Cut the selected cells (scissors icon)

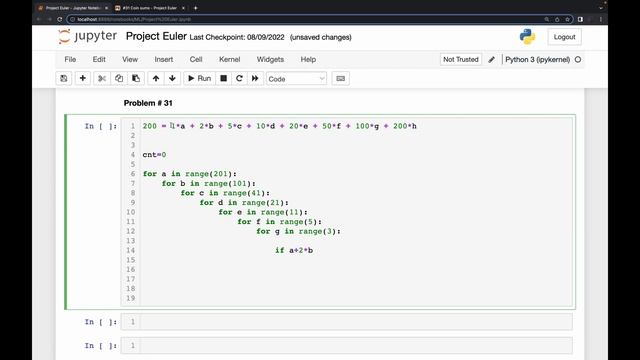[102, 78]
